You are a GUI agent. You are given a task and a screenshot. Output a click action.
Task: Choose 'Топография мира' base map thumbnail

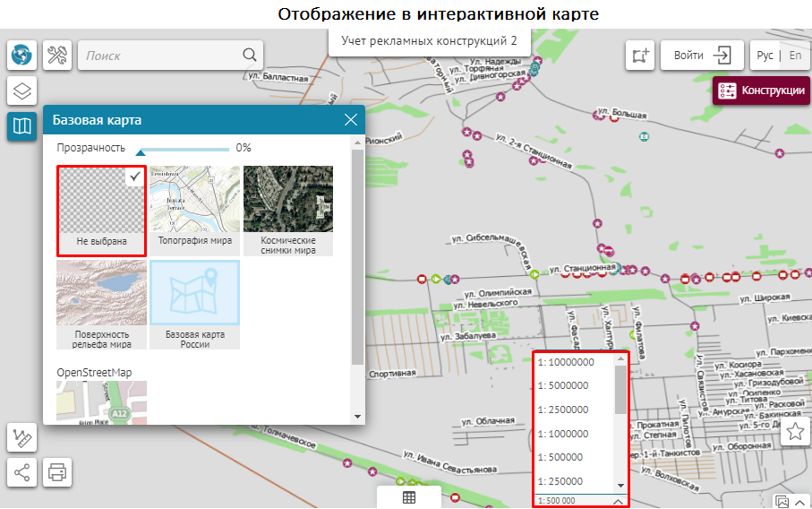click(x=194, y=211)
